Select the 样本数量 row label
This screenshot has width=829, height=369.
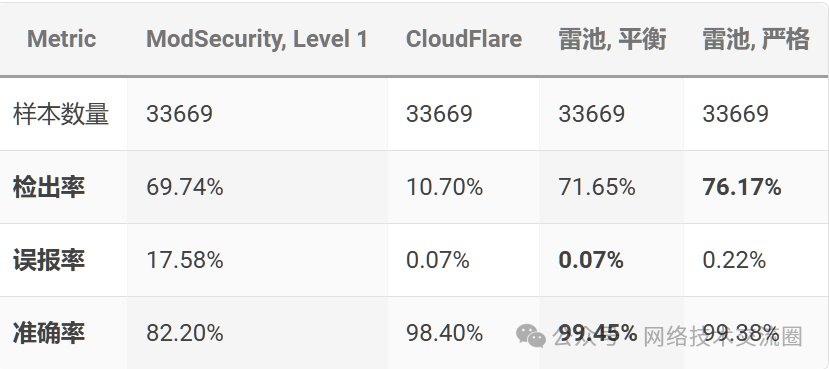(61, 114)
